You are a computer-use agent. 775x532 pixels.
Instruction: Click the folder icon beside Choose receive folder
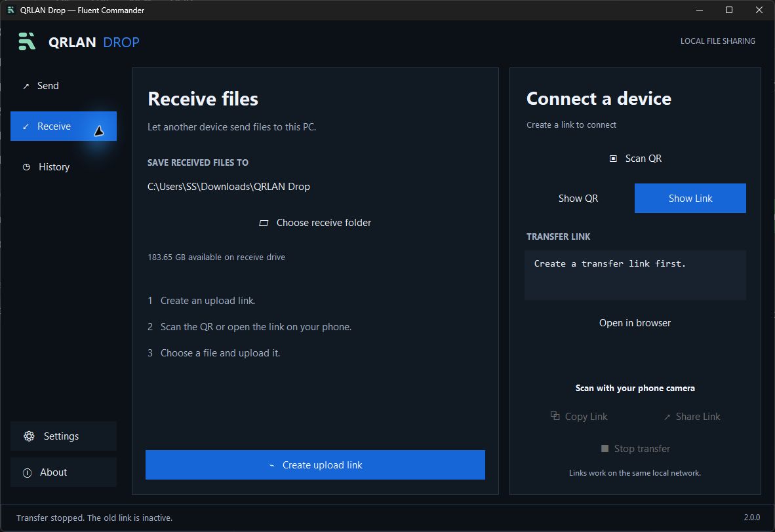[x=264, y=223]
